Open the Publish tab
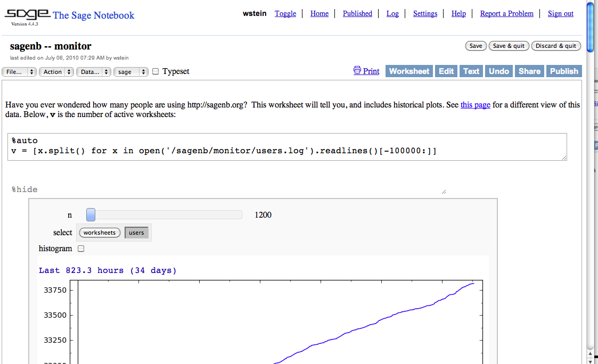598x364 pixels. 564,71
